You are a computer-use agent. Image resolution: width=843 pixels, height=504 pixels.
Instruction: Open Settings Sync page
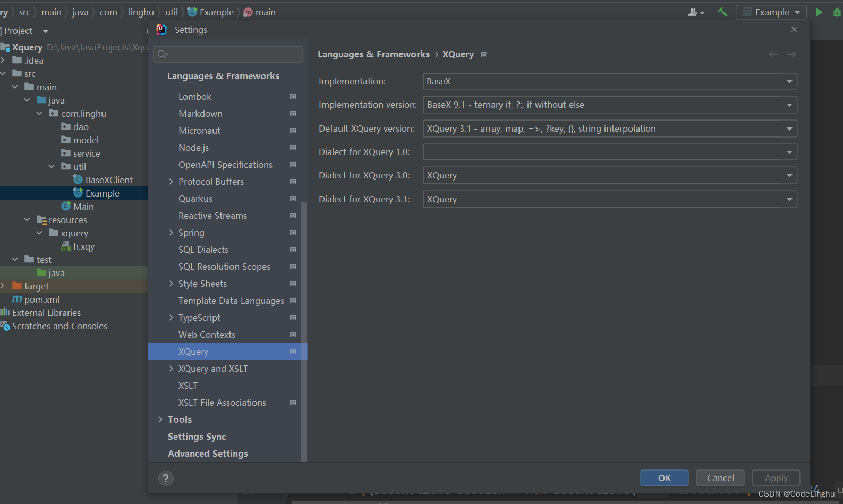pyautogui.click(x=197, y=437)
